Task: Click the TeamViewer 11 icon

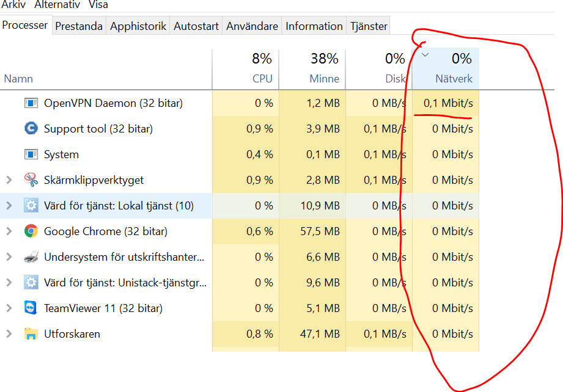Action: click(x=31, y=308)
